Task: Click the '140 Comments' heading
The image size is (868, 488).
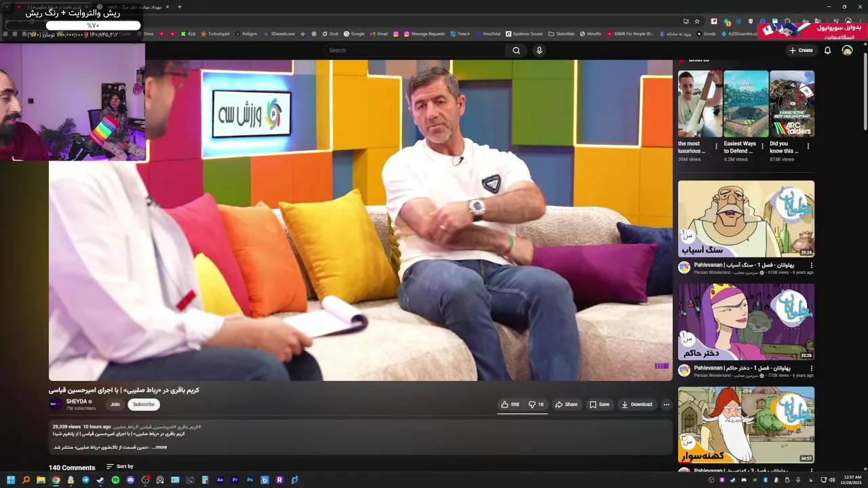Action: [72, 468]
